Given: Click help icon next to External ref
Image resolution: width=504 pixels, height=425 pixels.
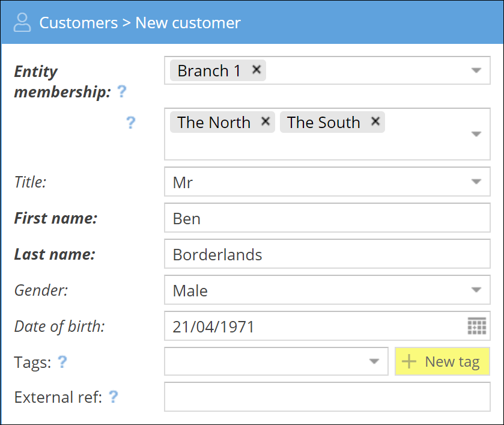Looking at the screenshot, I should (x=112, y=397).
